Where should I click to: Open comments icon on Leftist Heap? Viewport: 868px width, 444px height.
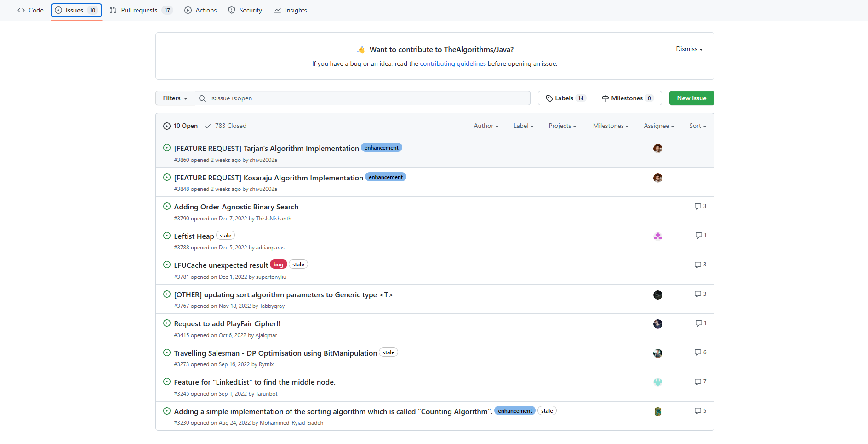pos(701,236)
